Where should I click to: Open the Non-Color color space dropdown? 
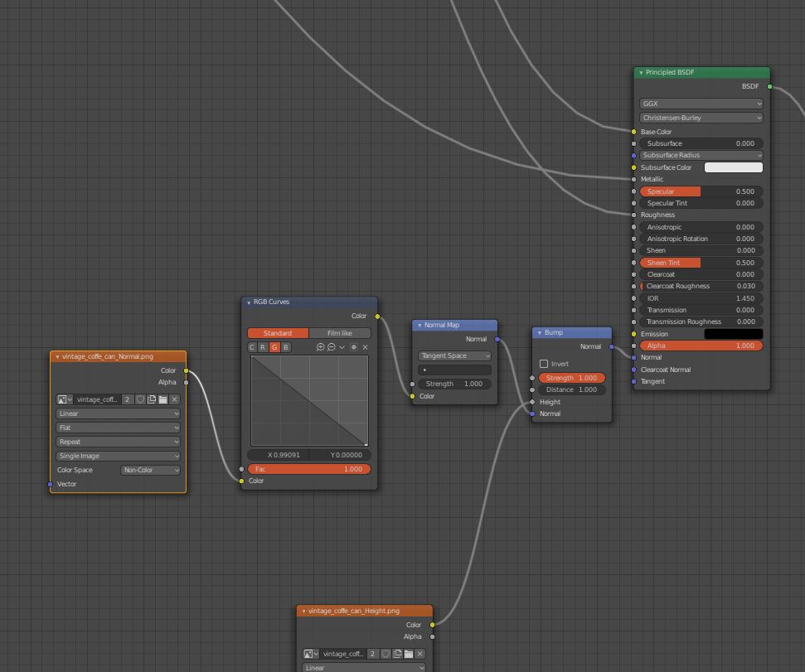click(x=150, y=470)
